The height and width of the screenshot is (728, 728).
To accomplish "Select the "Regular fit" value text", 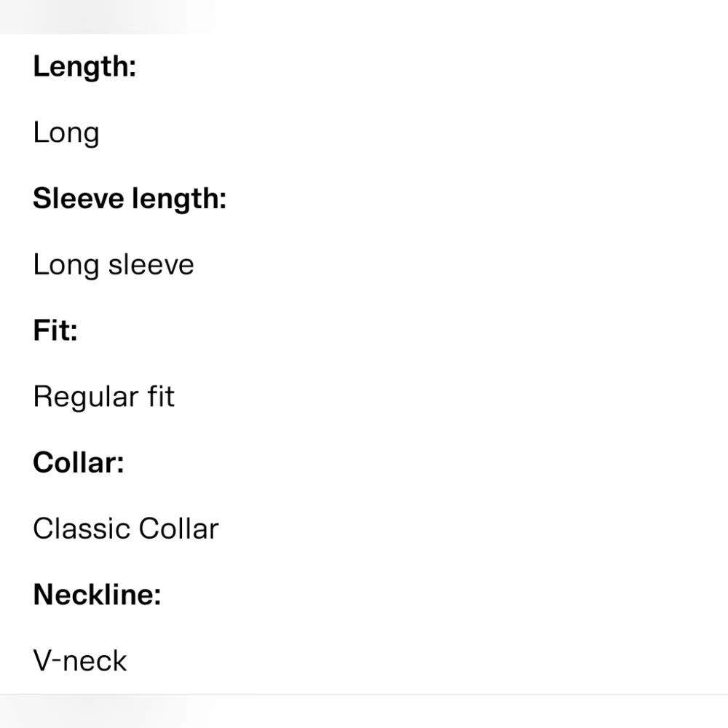I will [104, 397].
